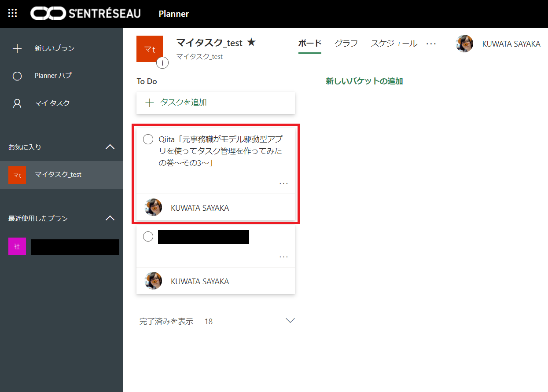The image size is (548, 392).
Task: Click the circle icon beside Planner ハブ
Action: (17, 76)
